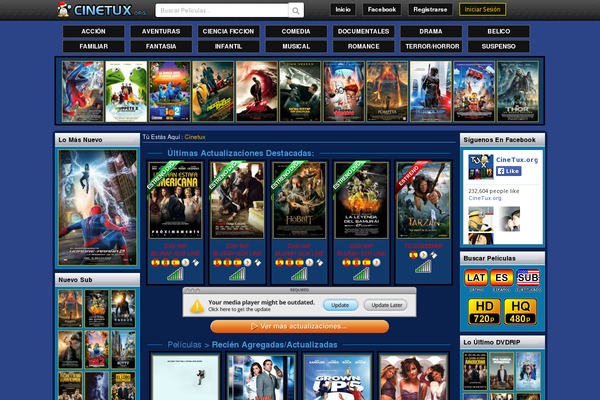Click play icon under La Leyenda del Samurai
Viewport: 600px width, 400px height.
pos(377,263)
